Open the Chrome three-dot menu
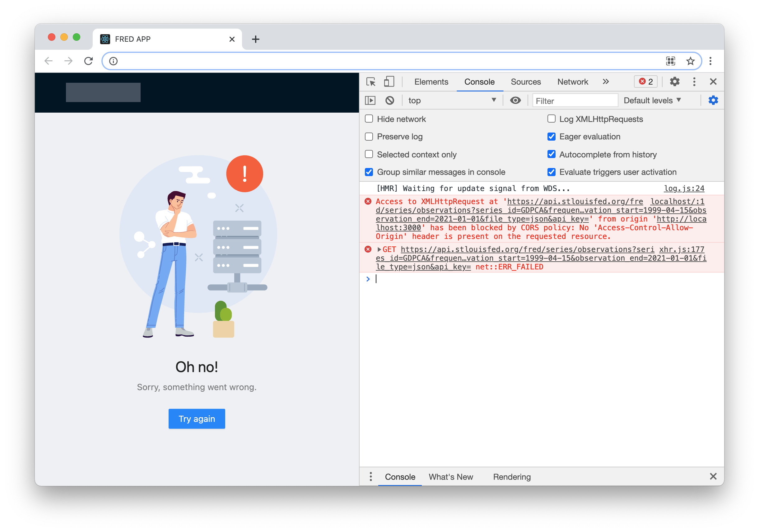This screenshot has height=532, width=759. (x=710, y=61)
